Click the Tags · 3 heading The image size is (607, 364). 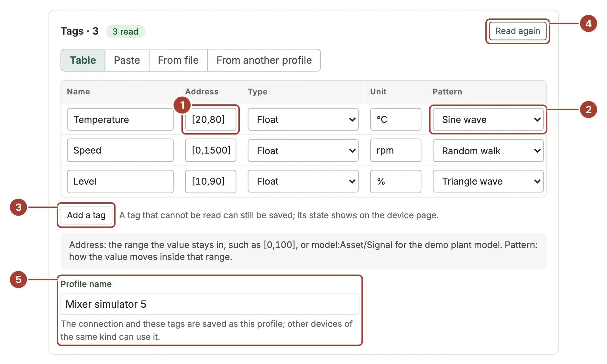pyautogui.click(x=79, y=31)
